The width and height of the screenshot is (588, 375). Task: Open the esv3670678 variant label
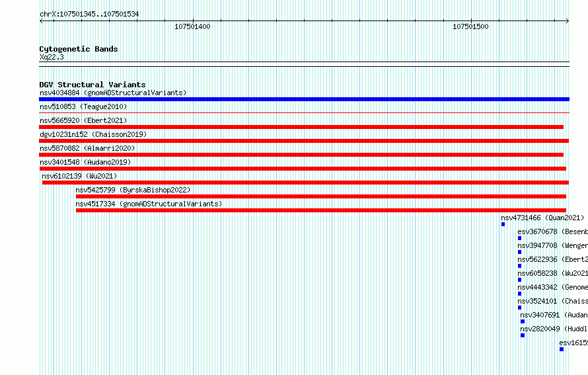tap(553, 231)
